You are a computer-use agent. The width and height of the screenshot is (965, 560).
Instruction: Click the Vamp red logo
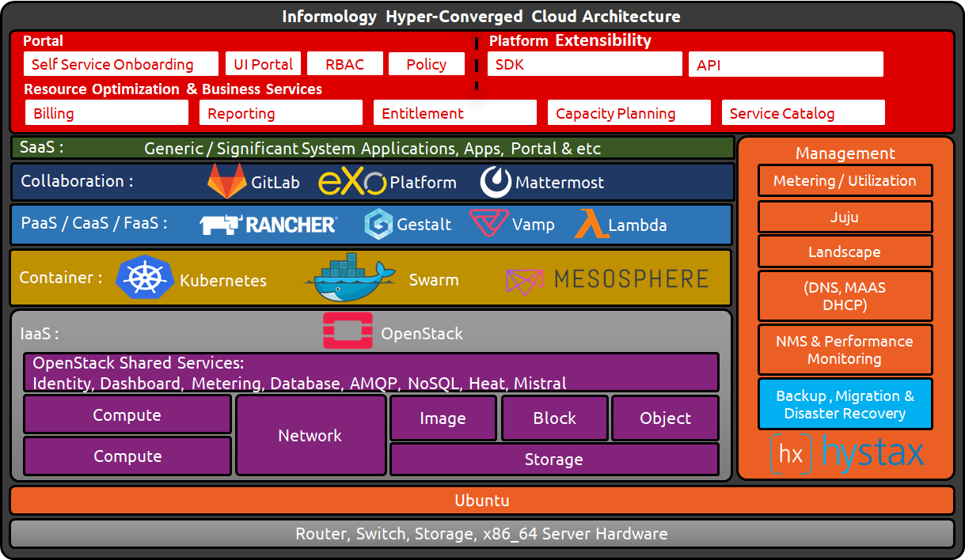488,223
